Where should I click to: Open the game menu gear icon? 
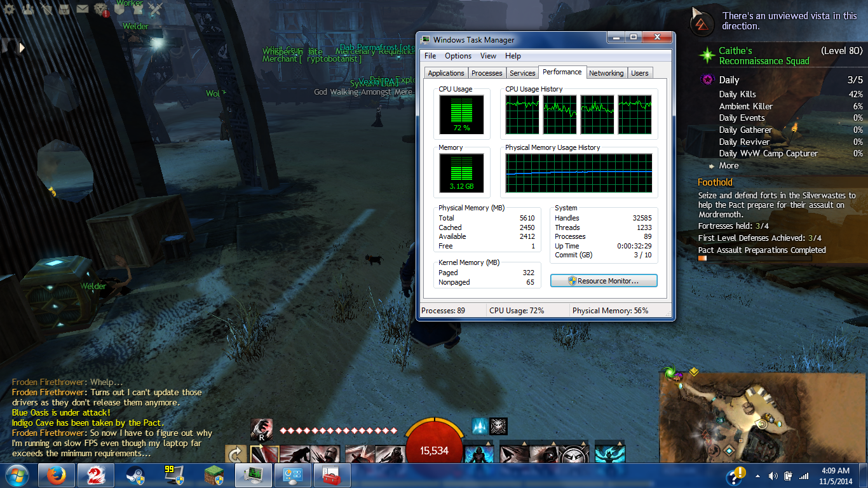pyautogui.click(x=10, y=9)
